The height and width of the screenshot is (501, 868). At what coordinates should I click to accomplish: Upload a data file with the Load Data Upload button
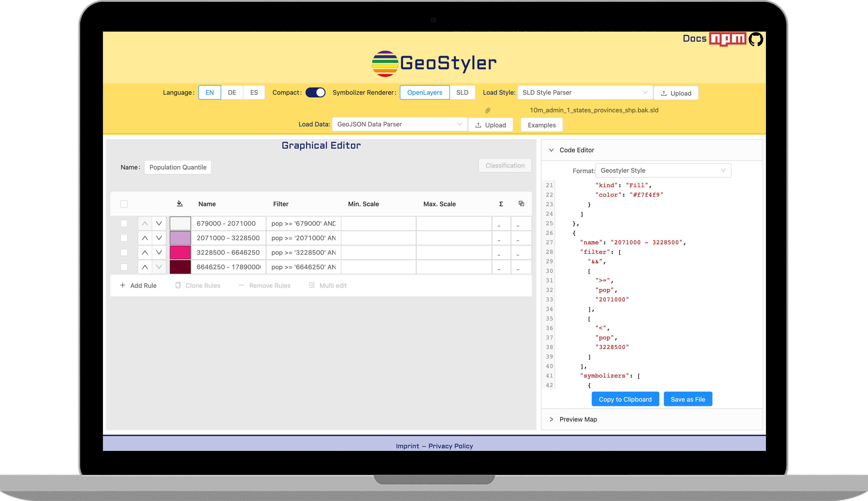(490, 125)
